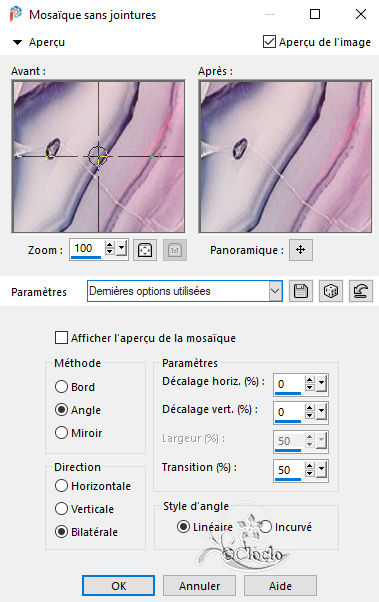Open the Paramètres presets dropdown

[275, 291]
